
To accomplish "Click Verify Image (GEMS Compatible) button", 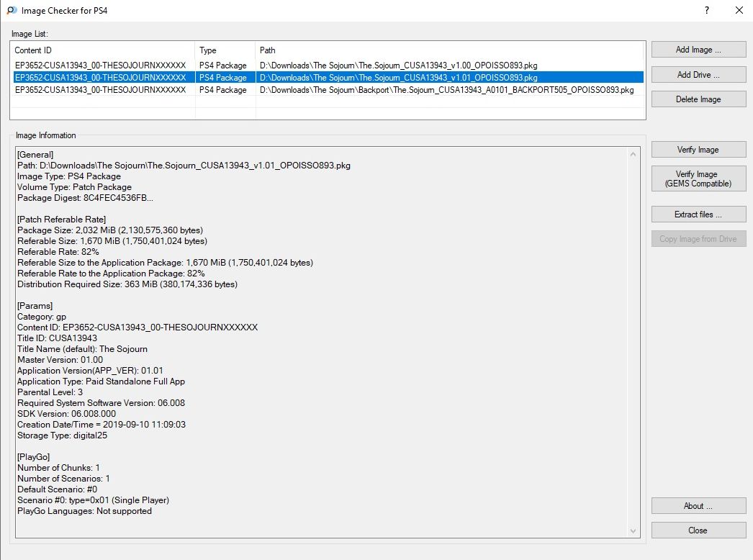I will pyautogui.click(x=698, y=179).
